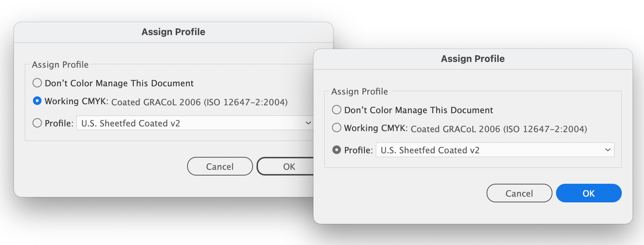Confirm with the blue OK button
This screenshot has height=245, width=644.
tap(589, 193)
